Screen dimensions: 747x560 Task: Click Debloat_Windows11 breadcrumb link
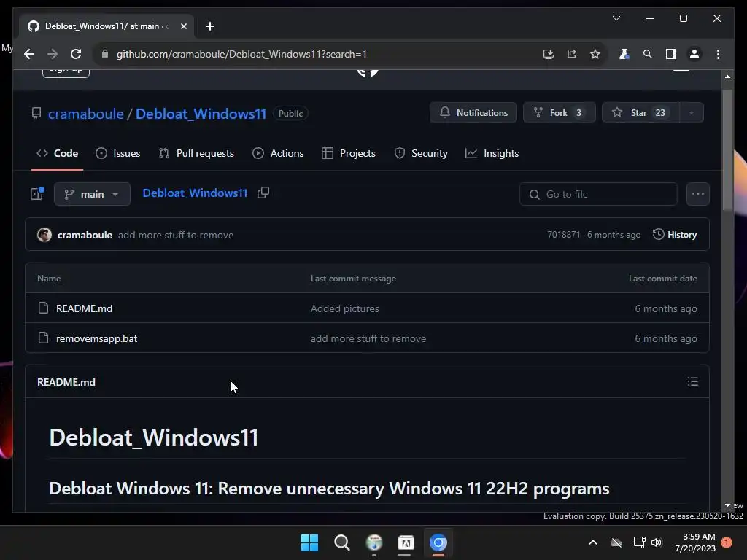195,192
